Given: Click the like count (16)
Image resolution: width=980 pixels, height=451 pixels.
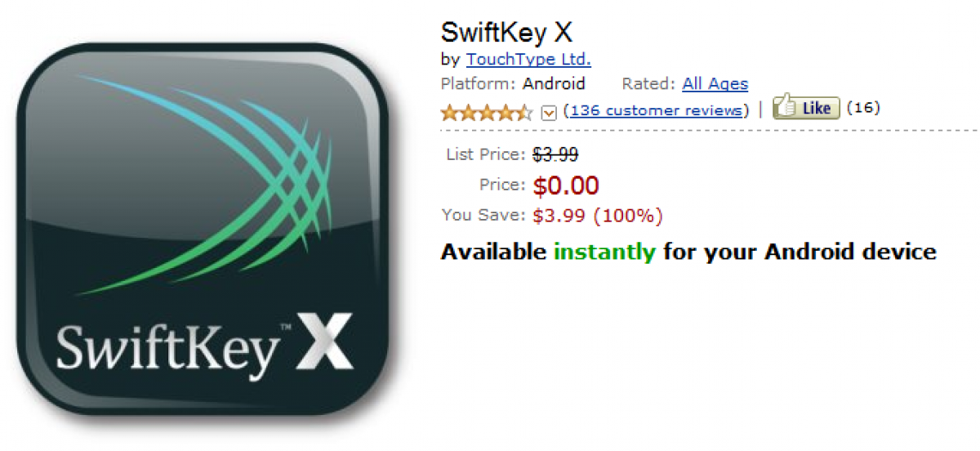Looking at the screenshot, I should (x=862, y=107).
